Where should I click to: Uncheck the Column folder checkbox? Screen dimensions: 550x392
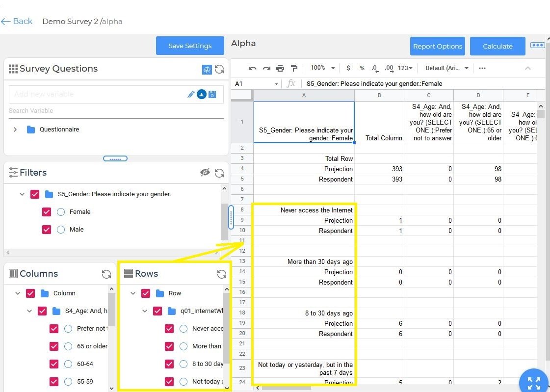click(x=30, y=293)
